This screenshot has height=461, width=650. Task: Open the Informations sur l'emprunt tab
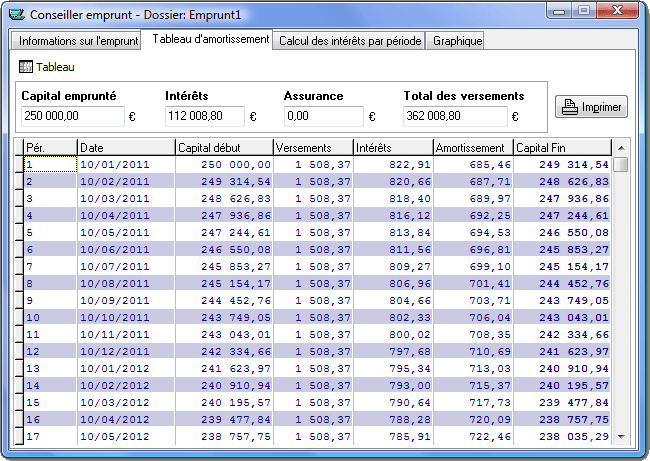point(77,41)
